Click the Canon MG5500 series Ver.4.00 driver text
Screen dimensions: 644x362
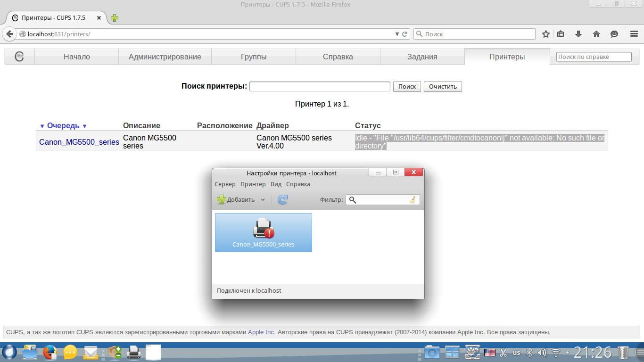click(294, 142)
